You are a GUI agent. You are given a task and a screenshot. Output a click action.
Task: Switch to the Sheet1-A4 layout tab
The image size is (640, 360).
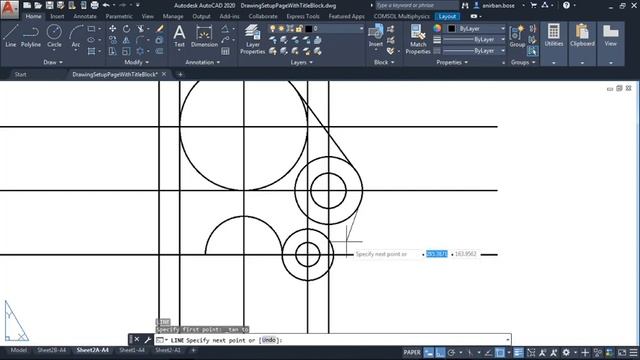(x=132, y=350)
